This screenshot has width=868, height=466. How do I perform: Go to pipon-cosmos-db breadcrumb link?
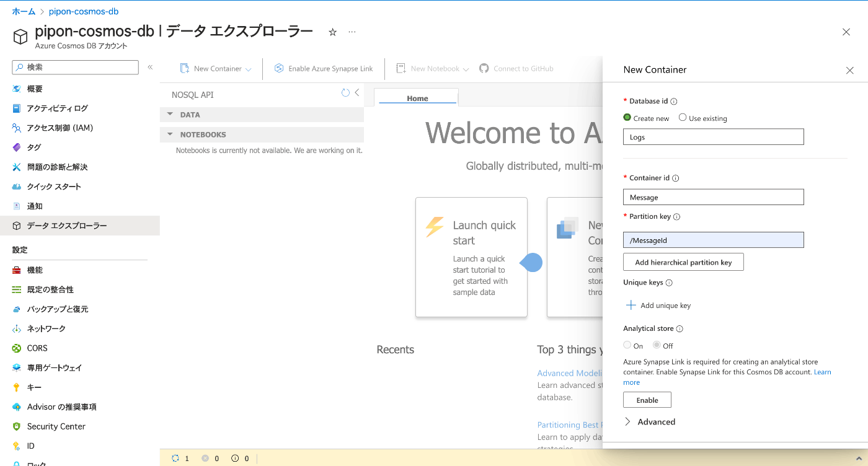point(84,12)
